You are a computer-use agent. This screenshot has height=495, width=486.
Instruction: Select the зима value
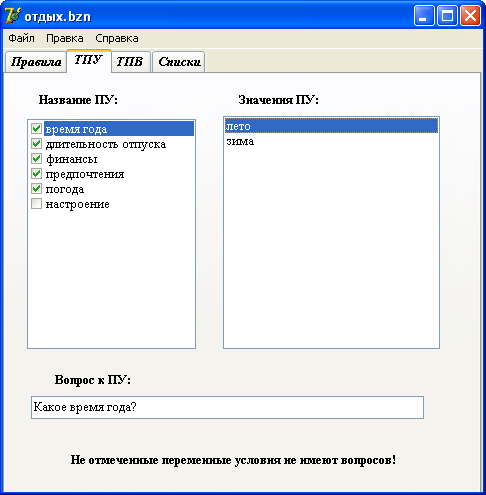(331, 141)
